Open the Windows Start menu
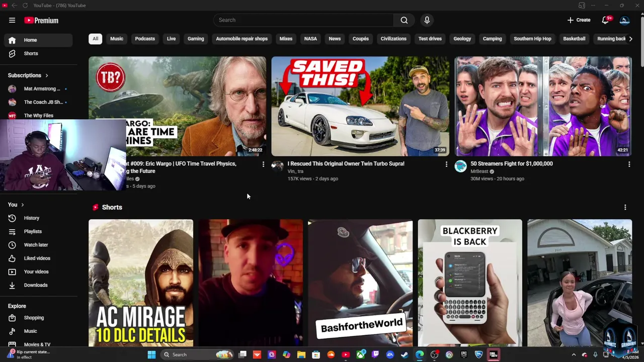The width and height of the screenshot is (644, 362). [x=151, y=354]
